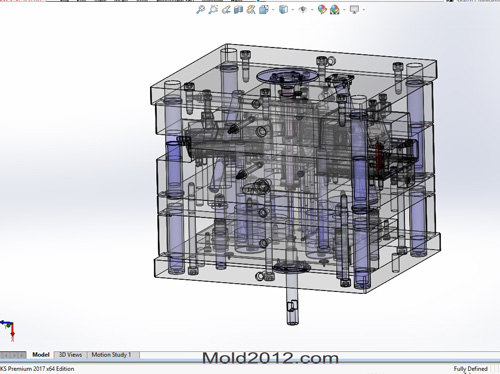500x374 pixels.
Task: Click the View Orientation cube icon
Action: click(x=264, y=9)
